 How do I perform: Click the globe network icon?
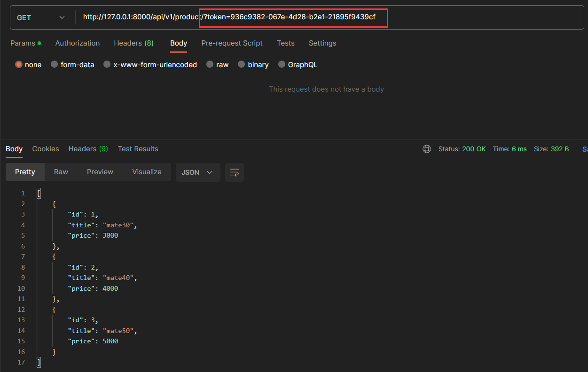[x=427, y=149]
